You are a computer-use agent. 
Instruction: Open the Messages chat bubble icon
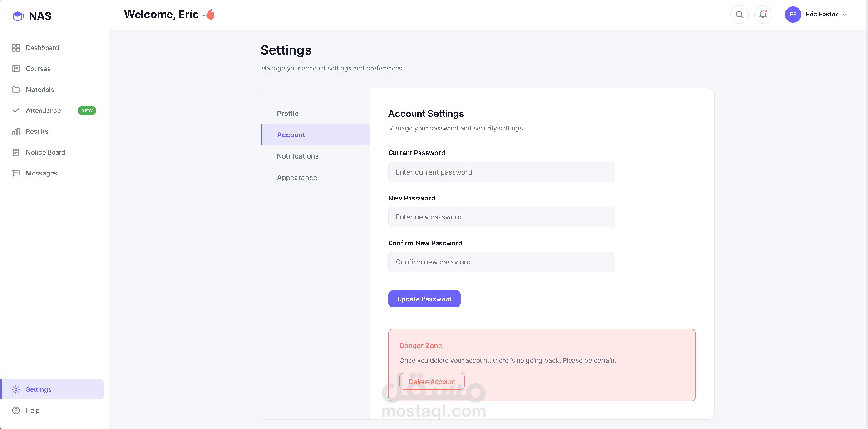point(16,173)
